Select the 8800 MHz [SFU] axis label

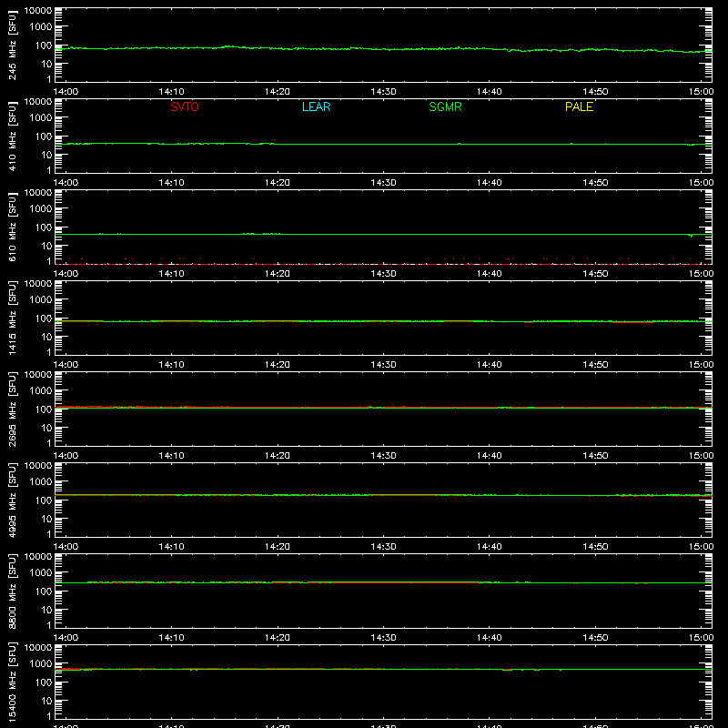pos(13,591)
